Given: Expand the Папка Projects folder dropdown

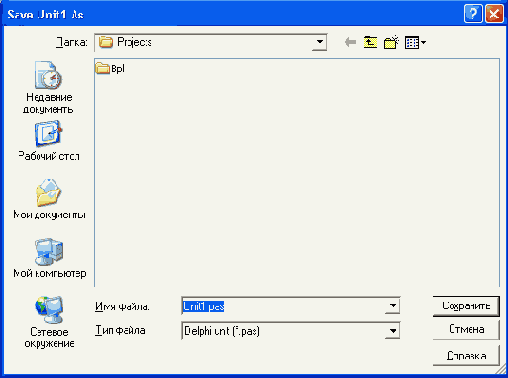Looking at the screenshot, I should coord(319,42).
